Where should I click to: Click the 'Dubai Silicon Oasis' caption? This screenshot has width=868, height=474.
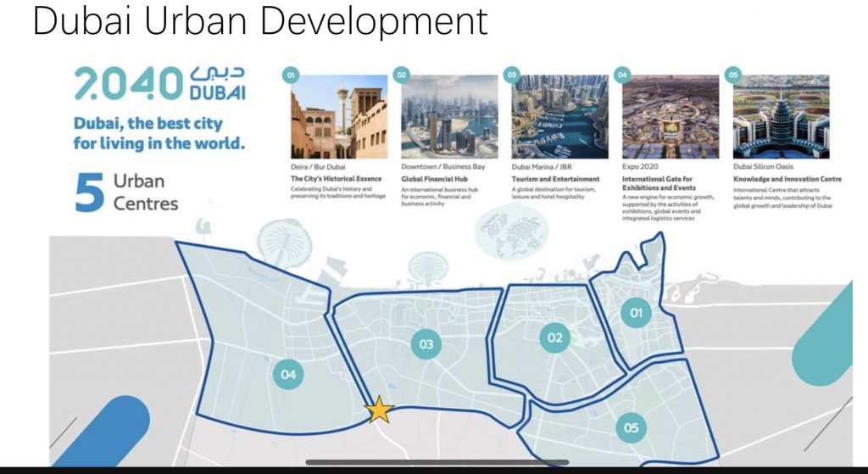coord(763,167)
